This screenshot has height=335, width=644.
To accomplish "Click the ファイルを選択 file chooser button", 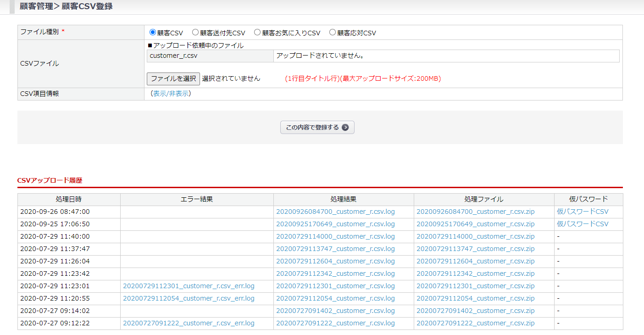I will click(x=173, y=78).
